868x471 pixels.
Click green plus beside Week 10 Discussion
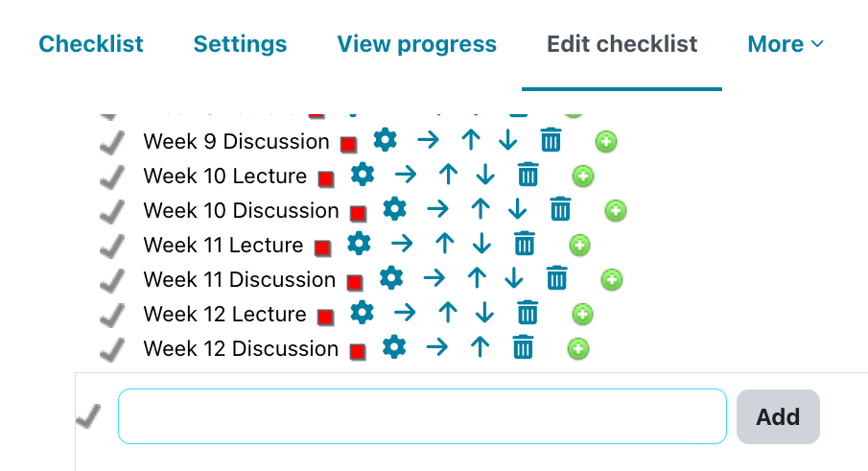[615, 210]
